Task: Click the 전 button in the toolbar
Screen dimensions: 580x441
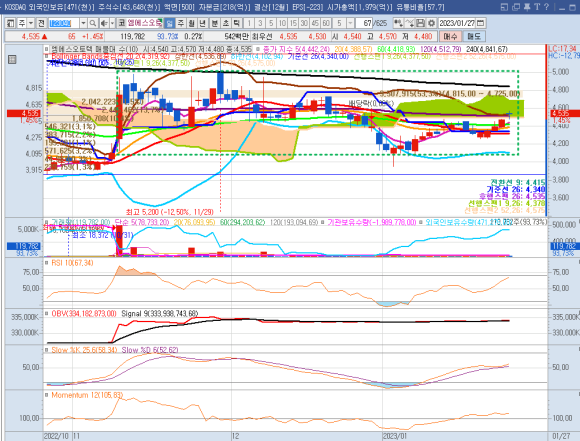Action: coord(41,23)
